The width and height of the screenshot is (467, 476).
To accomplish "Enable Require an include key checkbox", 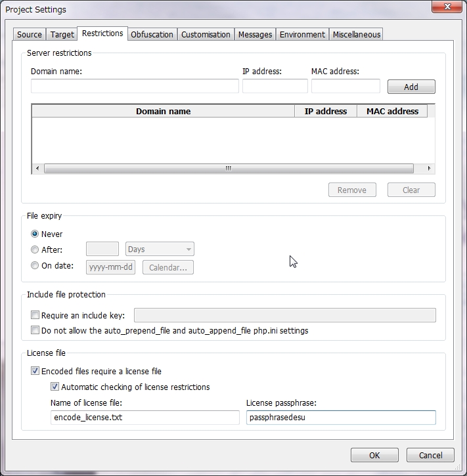I will [x=35, y=315].
